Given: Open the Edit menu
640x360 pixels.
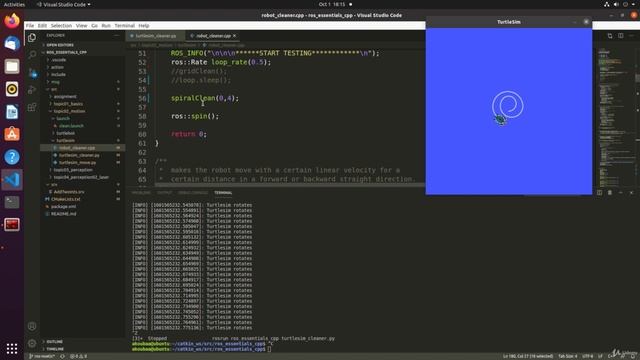Looking at the screenshot, I should point(42,25).
